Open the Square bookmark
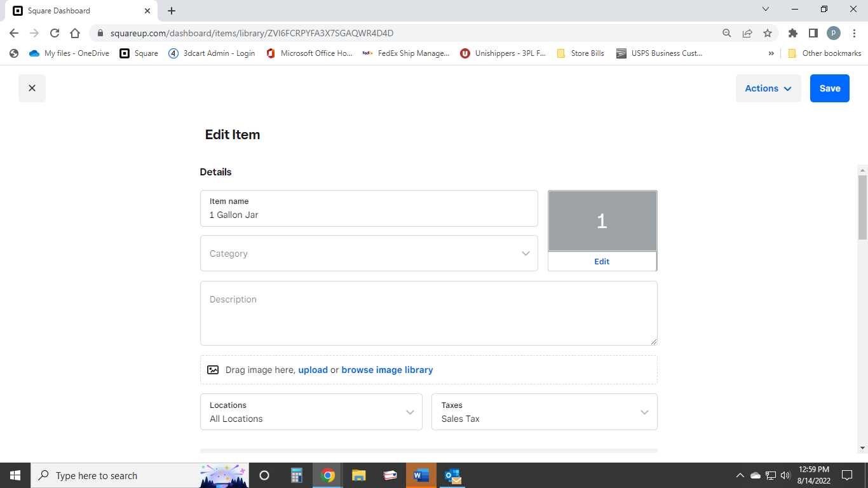This screenshot has width=868, height=488. (139, 53)
